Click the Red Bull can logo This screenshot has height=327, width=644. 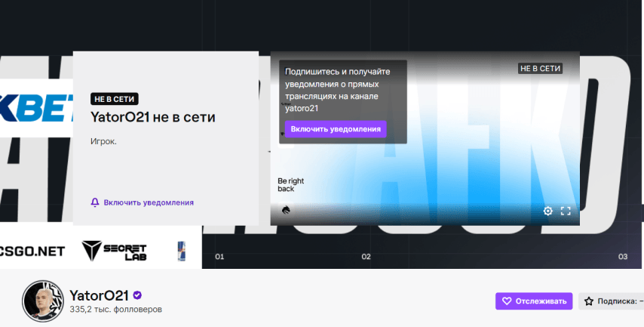point(181,249)
